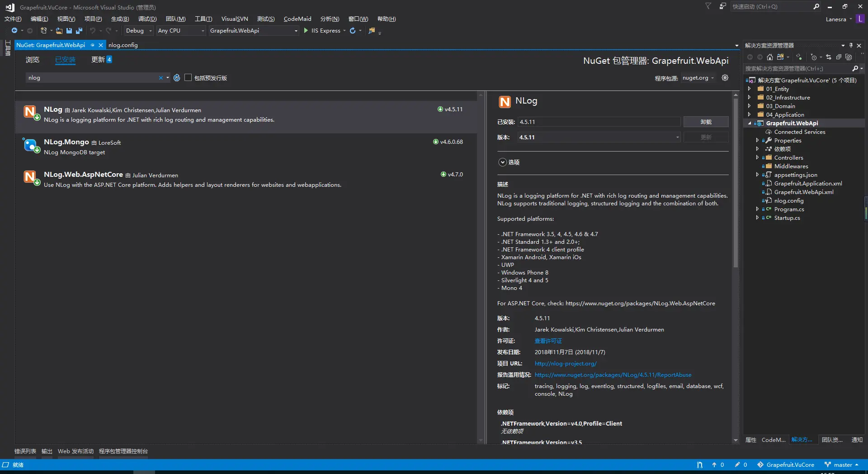Open the 调试(D) menu
The height and width of the screenshot is (474, 868).
click(147, 19)
